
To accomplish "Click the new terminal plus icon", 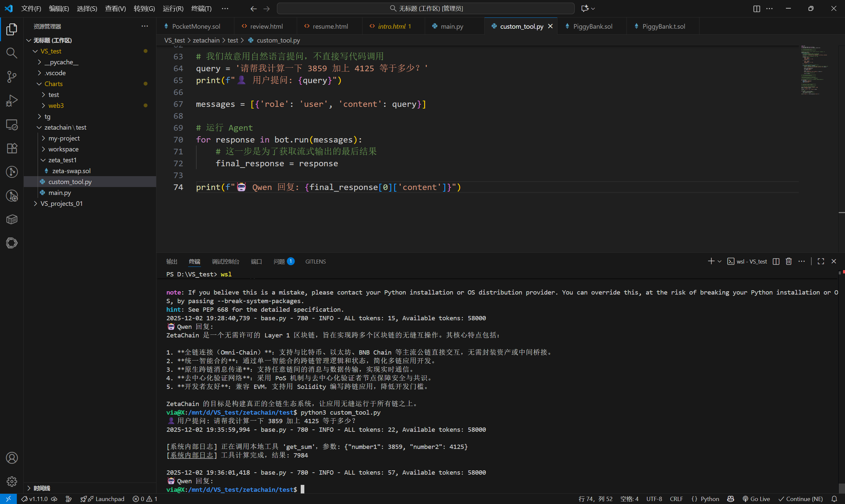I will pos(711,261).
